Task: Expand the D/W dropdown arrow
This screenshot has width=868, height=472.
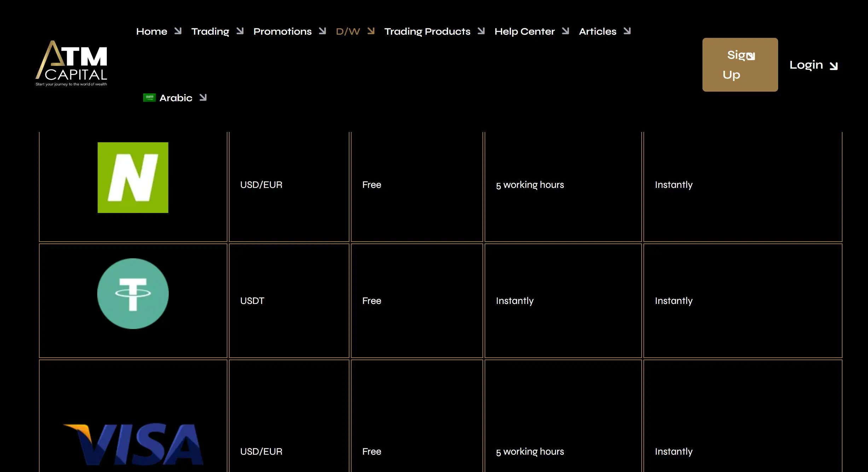Action: coord(371,31)
